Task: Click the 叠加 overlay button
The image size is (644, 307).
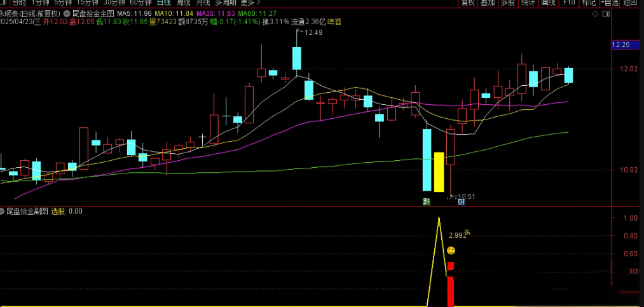Action: click(488, 3)
